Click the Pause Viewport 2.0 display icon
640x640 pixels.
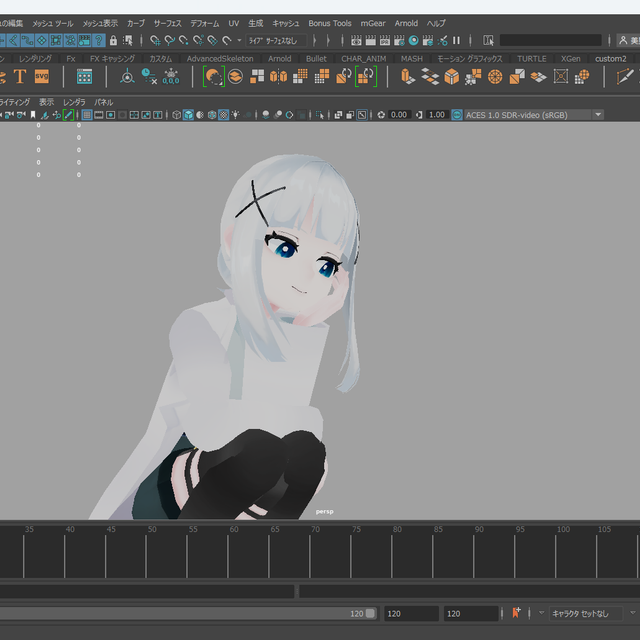click(456, 40)
